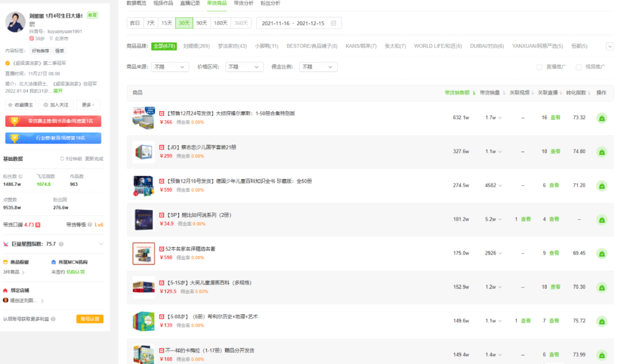Click the orange 账号认领 button
The height and width of the screenshot is (364, 618).
pos(90,319)
